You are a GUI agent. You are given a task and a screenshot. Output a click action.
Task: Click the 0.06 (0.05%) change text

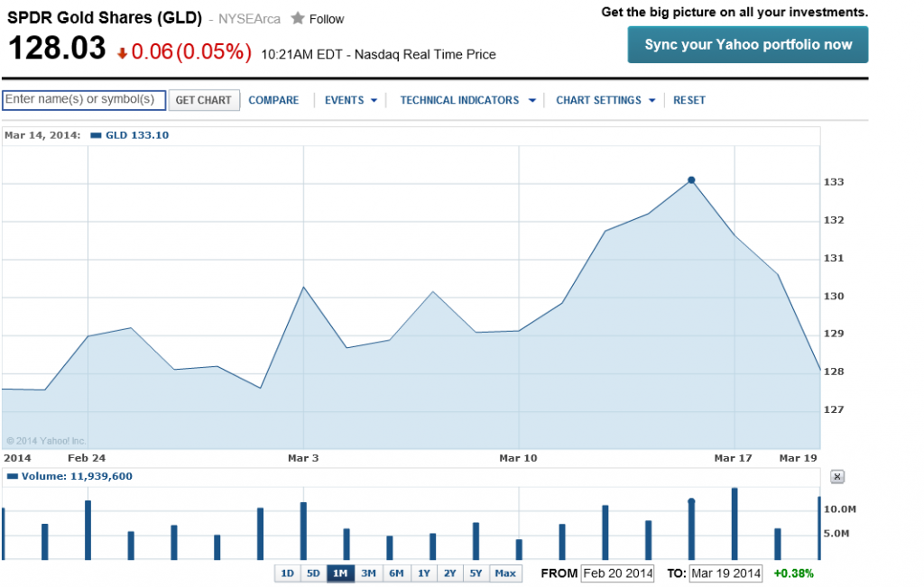click(x=191, y=51)
